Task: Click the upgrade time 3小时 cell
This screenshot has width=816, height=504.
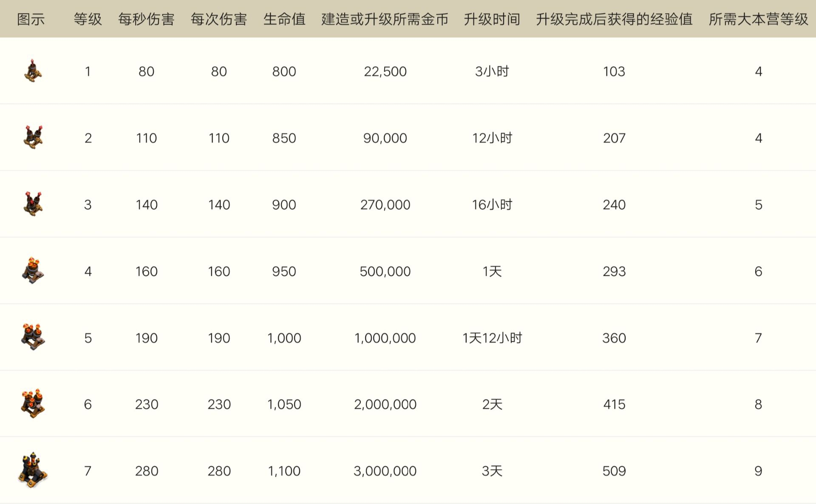Action: tap(492, 71)
